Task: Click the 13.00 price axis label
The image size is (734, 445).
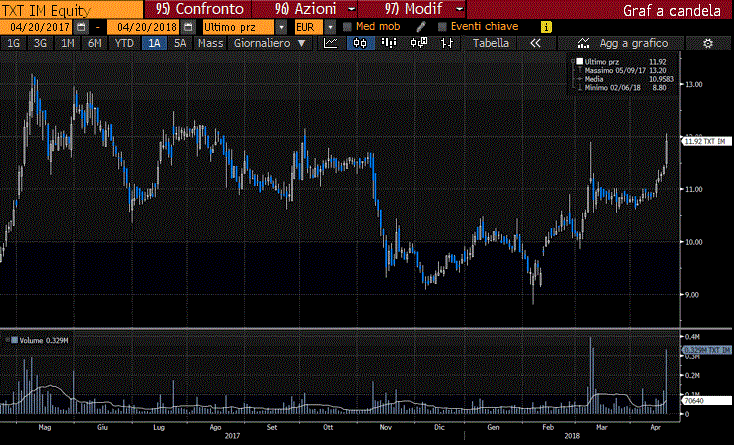Action: (x=694, y=84)
